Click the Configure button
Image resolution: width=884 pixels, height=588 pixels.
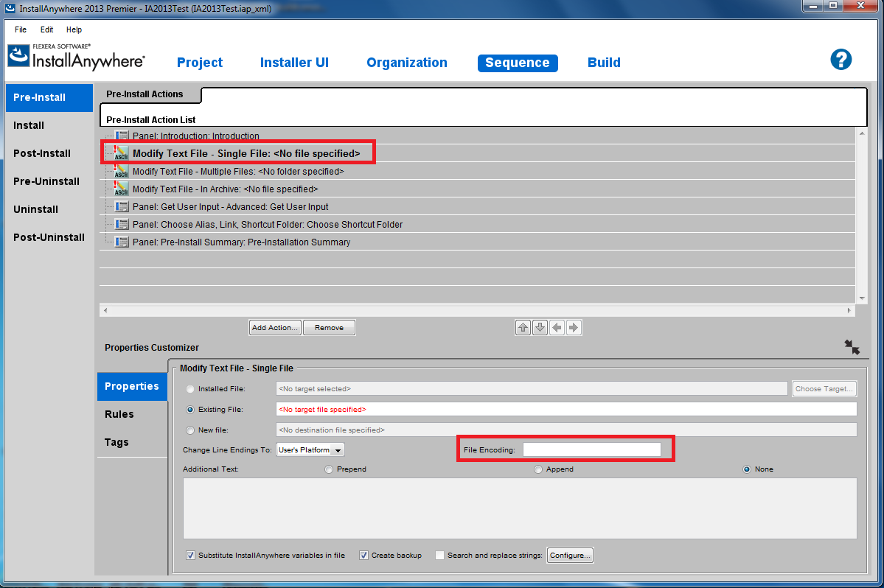pos(570,556)
